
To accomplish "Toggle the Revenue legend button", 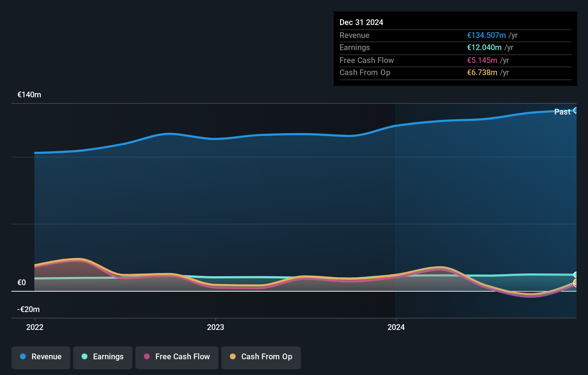I will pos(41,357).
